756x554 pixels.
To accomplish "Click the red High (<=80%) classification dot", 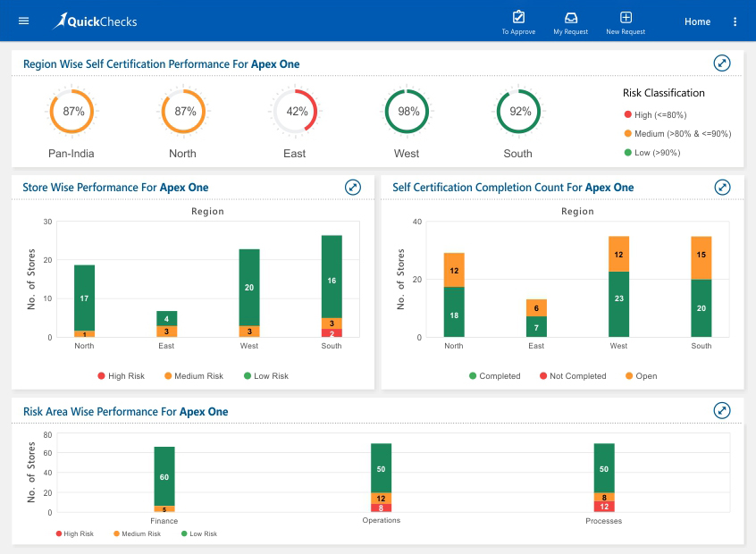I will point(627,114).
